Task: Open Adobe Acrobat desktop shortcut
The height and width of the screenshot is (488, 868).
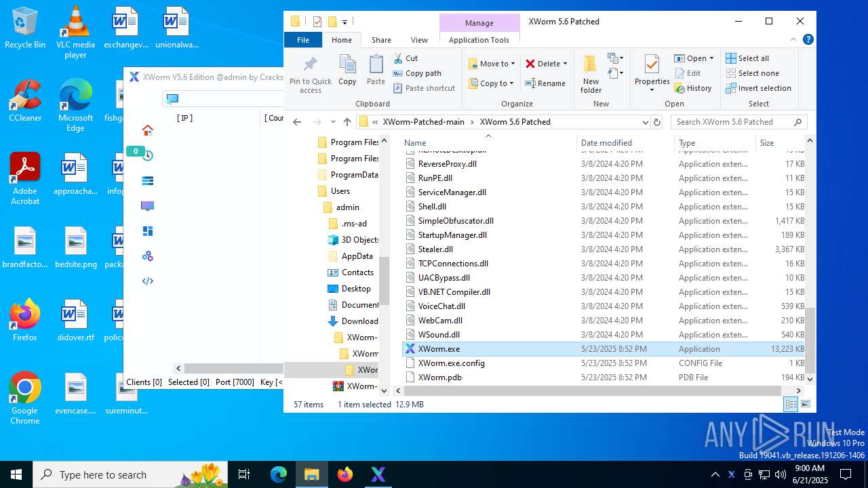Action: pos(25,178)
